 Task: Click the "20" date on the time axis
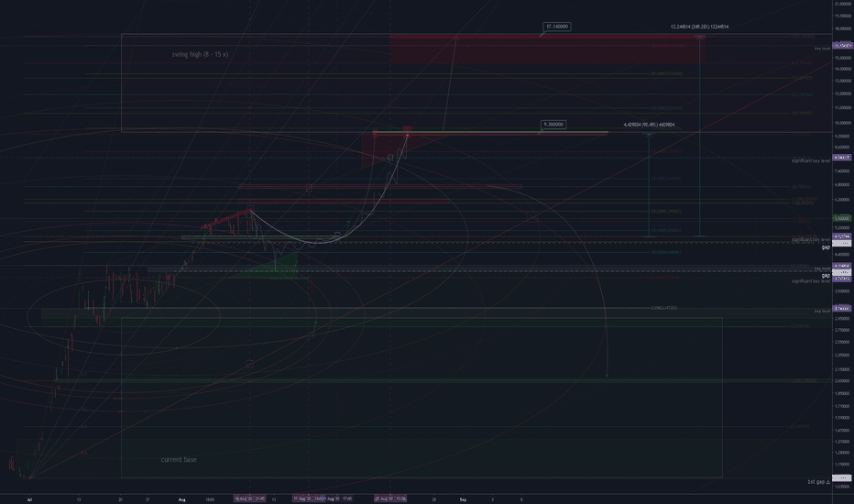120,499
